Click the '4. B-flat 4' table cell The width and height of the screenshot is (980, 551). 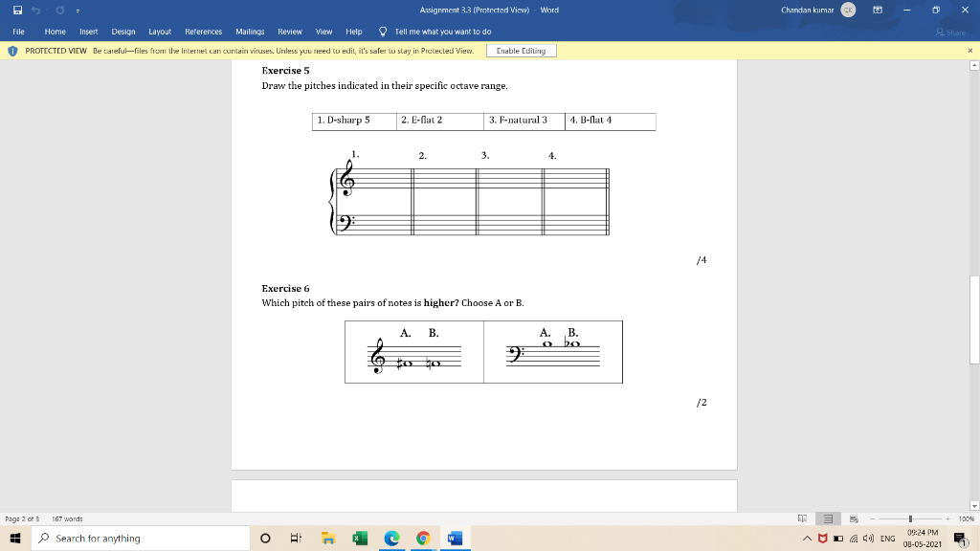click(x=611, y=121)
